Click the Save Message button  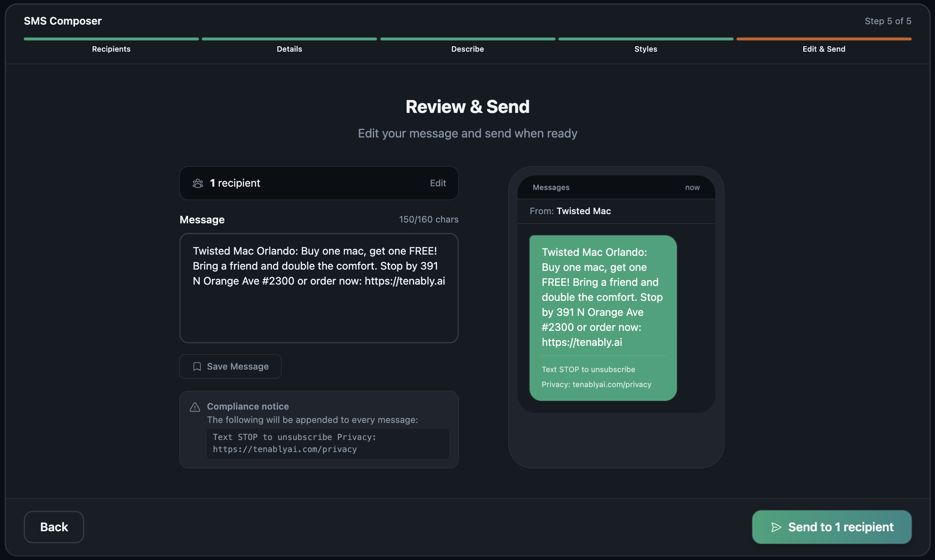(x=230, y=367)
